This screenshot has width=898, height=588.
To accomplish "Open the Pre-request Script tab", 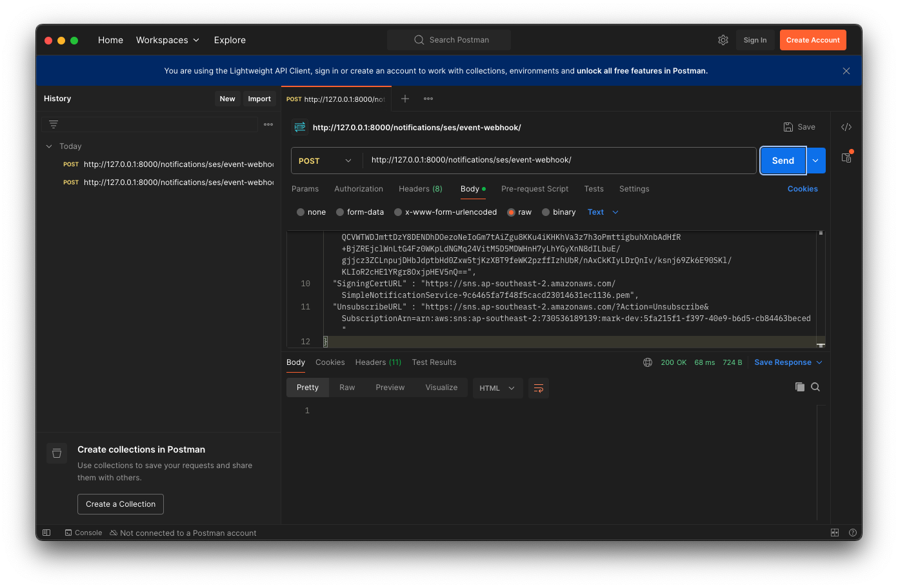I will (535, 189).
